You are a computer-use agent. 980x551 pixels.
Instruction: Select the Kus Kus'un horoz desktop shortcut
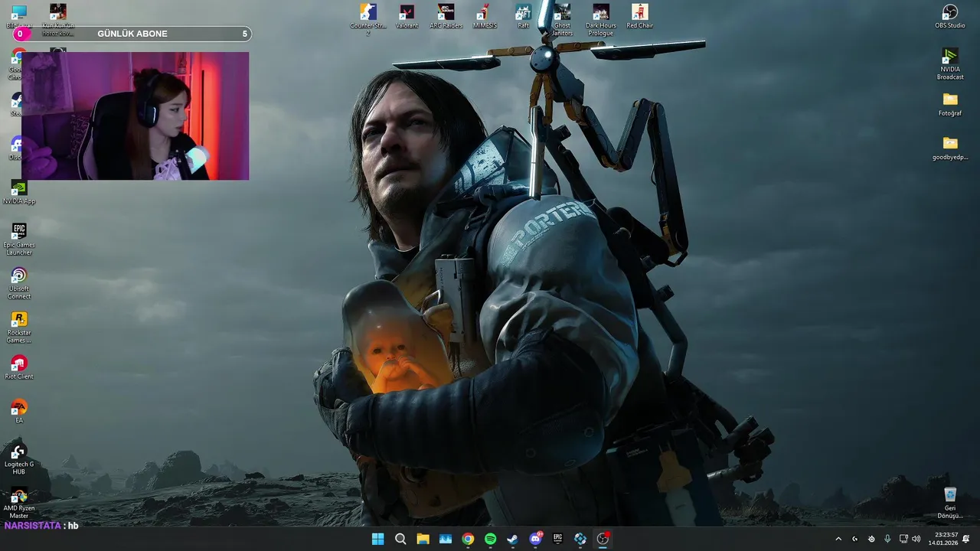click(58, 19)
